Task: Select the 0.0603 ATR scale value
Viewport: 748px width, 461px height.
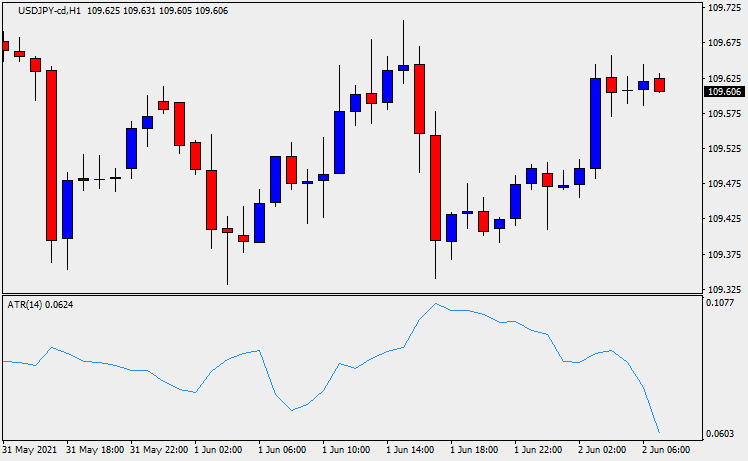Action: (x=726, y=434)
